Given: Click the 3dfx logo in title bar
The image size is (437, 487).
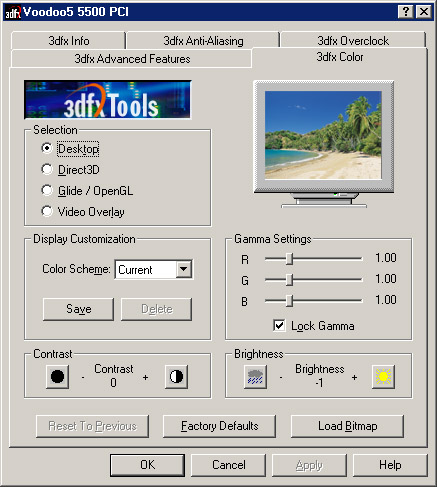Looking at the screenshot, I should [13, 12].
